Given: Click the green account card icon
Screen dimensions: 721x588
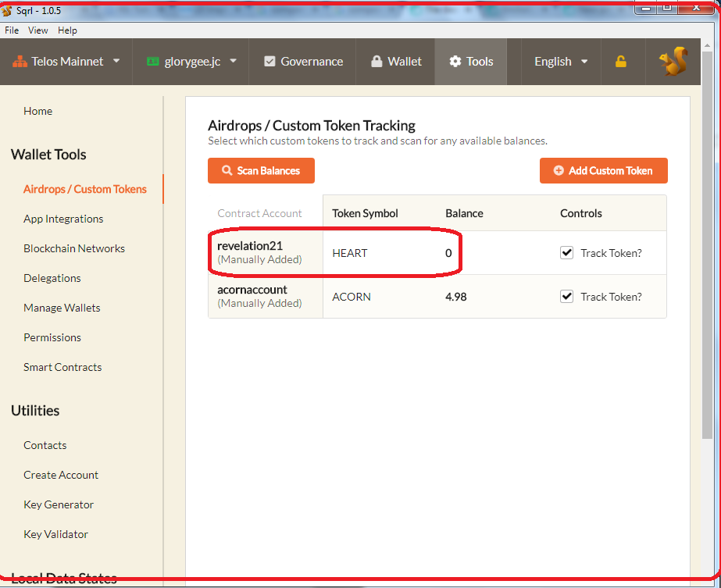Looking at the screenshot, I should pos(152,62).
